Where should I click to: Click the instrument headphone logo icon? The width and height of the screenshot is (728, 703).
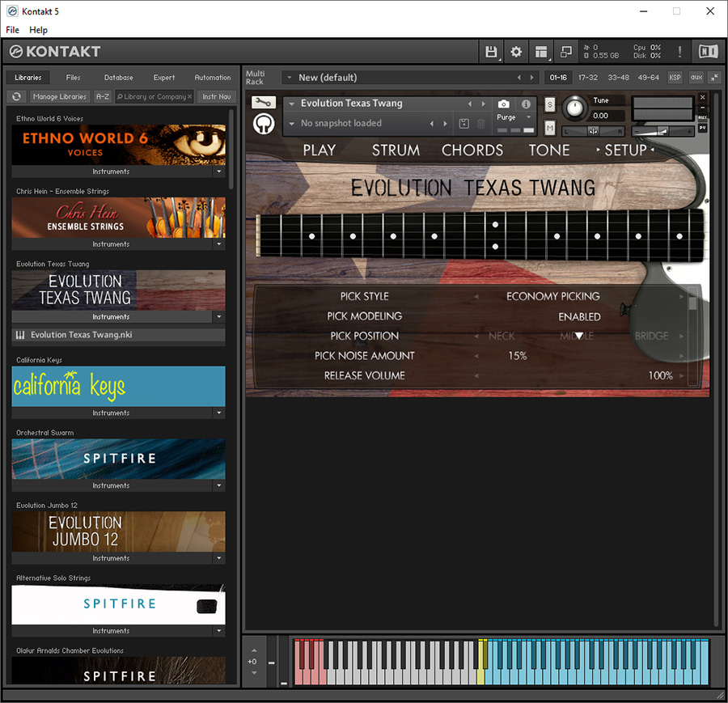tap(264, 124)
